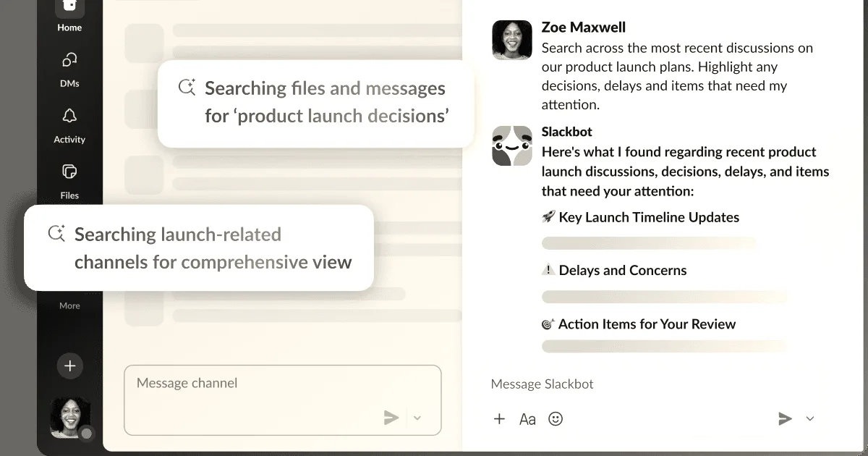The height and width of the screenshot is (456, 868).
Task: Open Files in the sidebar
Action: pyautogui.click(x=69, y=181)
